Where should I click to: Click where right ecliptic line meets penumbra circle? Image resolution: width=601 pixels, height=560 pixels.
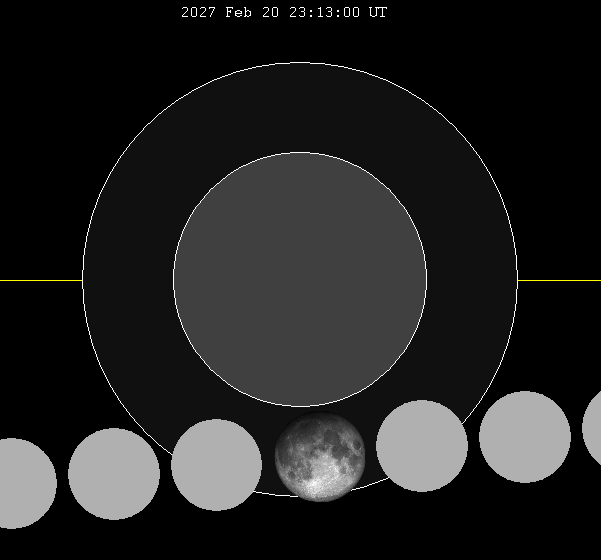click(517, 280)
